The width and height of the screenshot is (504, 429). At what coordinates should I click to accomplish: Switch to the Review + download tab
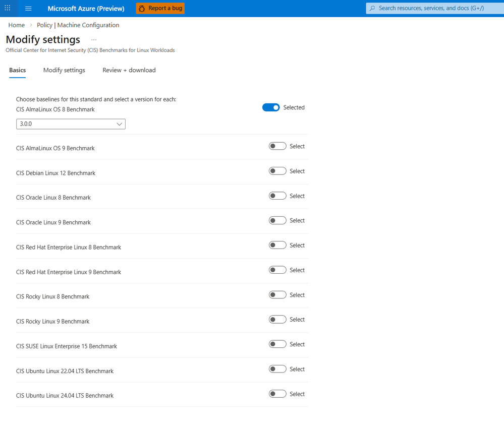129,70
